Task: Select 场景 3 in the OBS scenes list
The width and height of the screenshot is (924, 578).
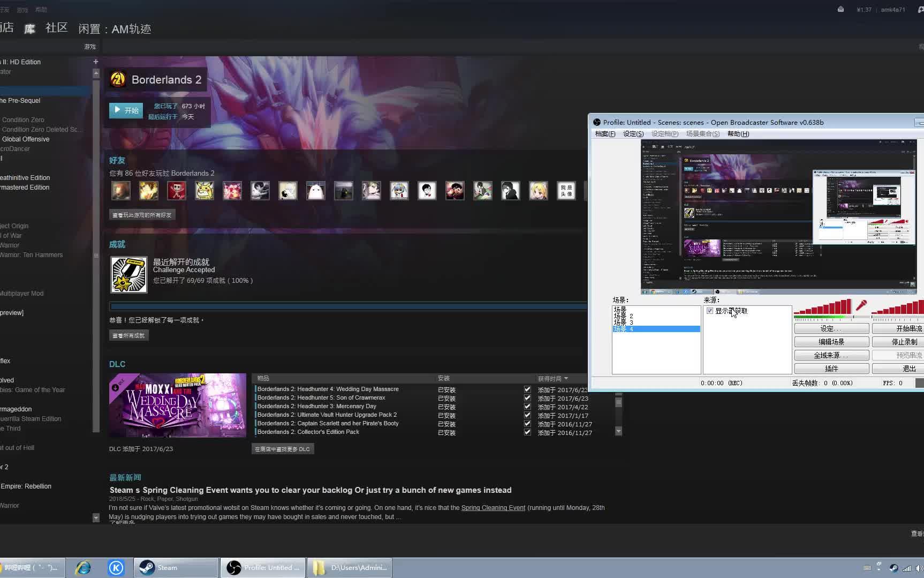Action: 656,322
